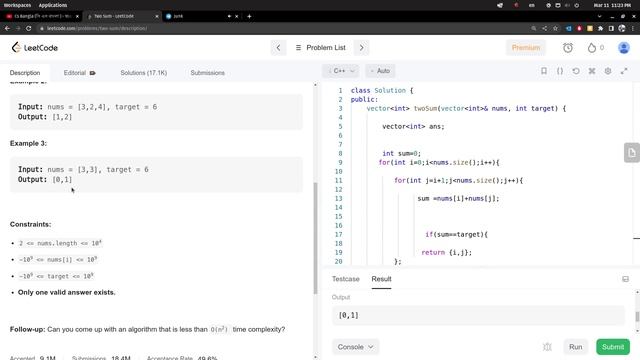The image size is (640, 360).
Task: Collapse the result panel icon
Action: pos(625,279)
